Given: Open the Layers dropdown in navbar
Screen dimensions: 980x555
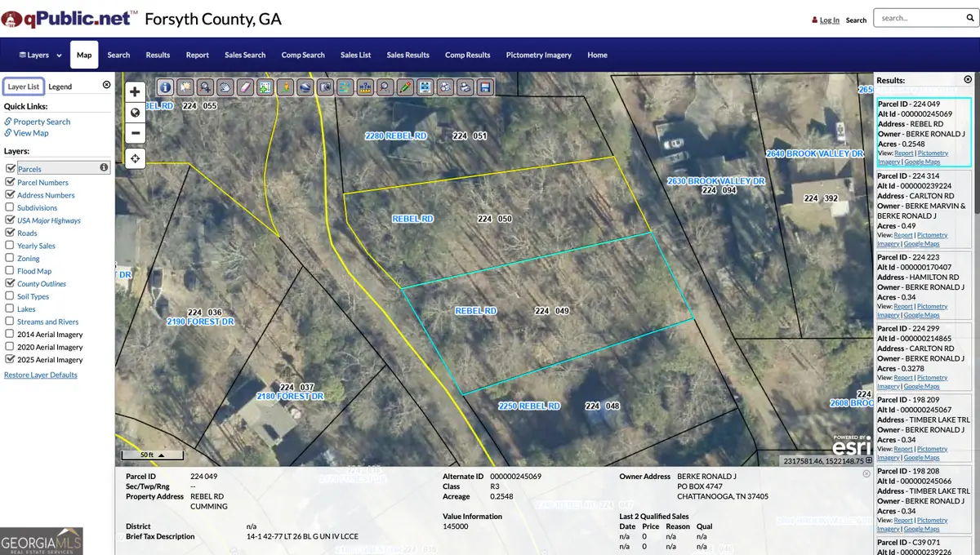Looking at the screenshot, I should pos(40,55).
